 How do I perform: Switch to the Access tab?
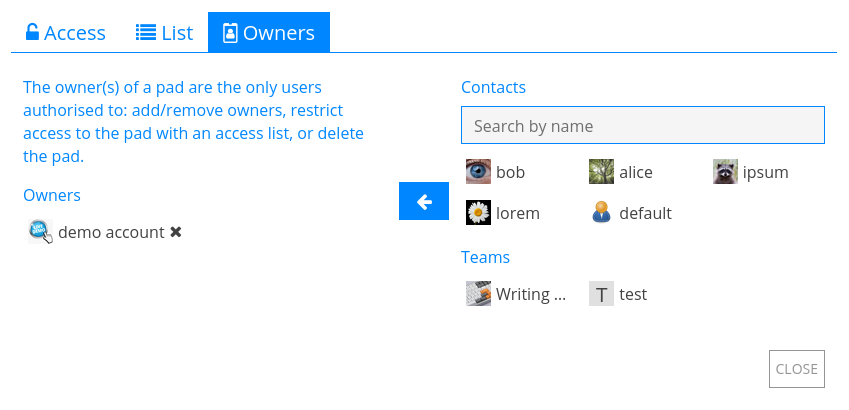(66, 32)
